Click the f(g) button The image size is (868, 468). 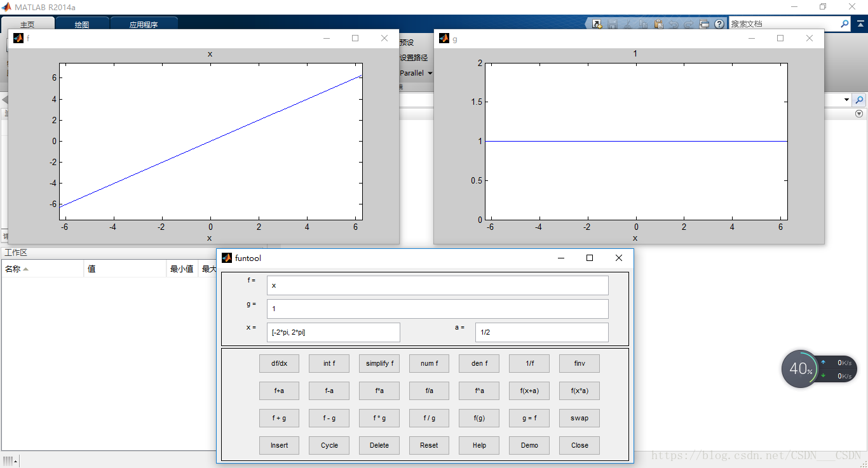pos(479,418)
